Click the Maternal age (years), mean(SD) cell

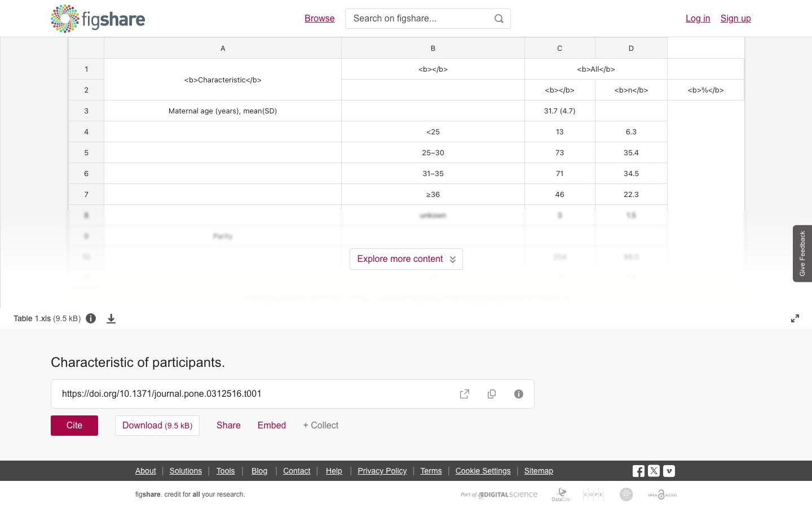tap(223, 111)
